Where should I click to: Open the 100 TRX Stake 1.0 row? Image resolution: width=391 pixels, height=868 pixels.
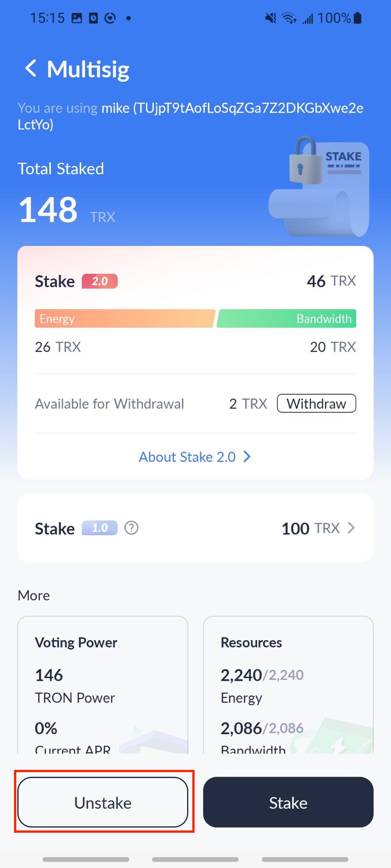point(310,528)
